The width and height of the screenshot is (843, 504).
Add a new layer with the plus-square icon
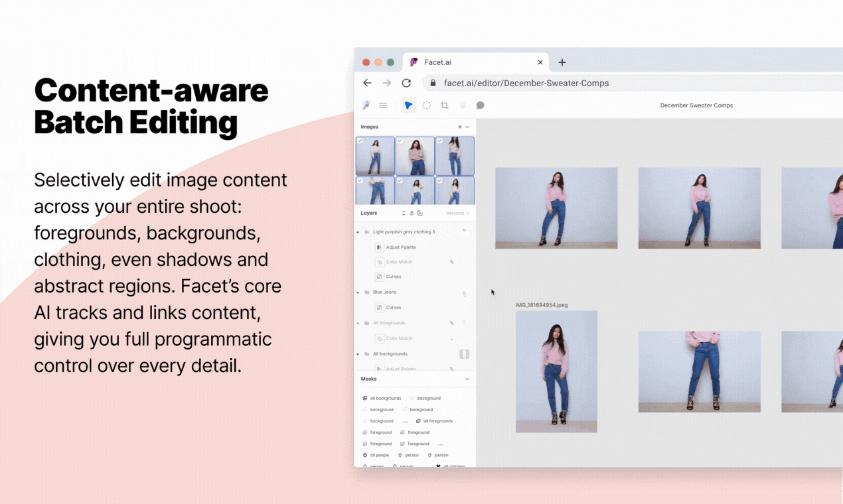point(420,214)
